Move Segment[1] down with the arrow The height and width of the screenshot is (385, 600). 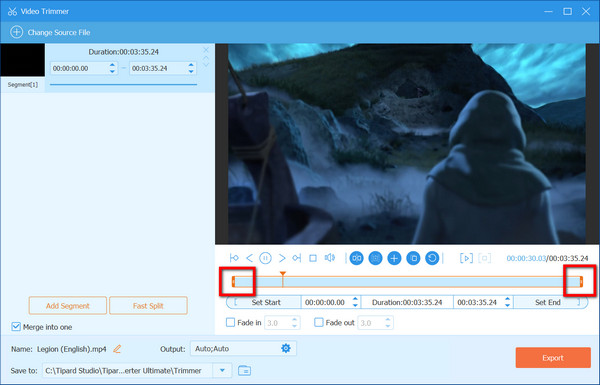(x=206, y=65)
